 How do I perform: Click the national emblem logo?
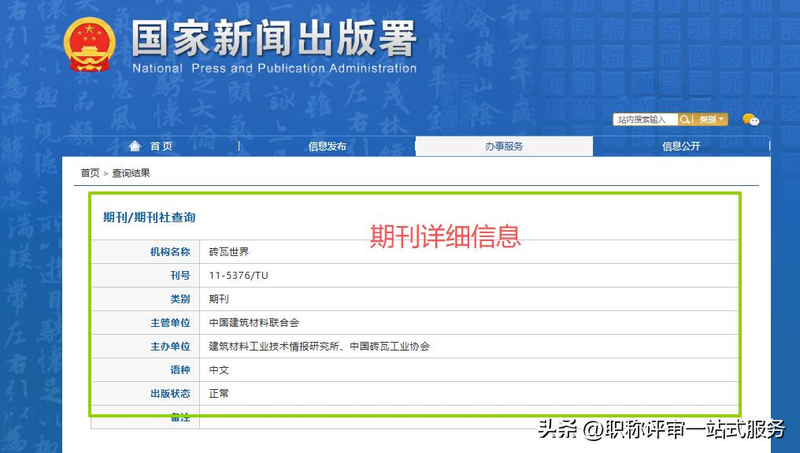(89, 44)
